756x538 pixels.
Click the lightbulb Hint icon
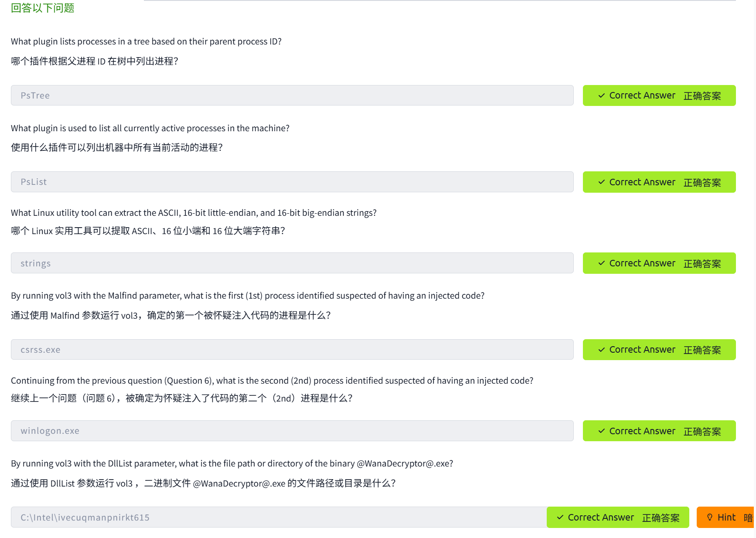710,518
